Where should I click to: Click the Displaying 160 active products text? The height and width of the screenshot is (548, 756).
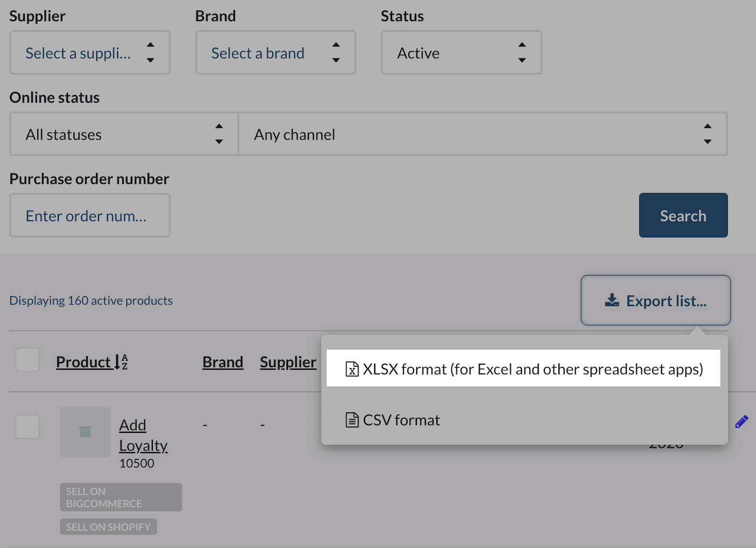pos(91,300)
